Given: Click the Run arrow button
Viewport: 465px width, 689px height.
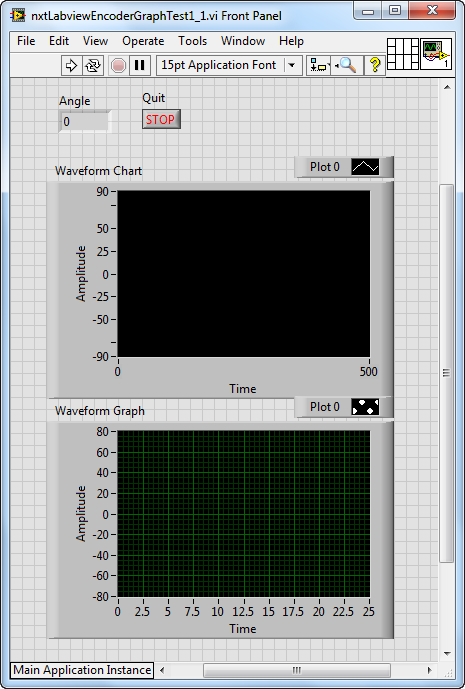Looking at the screenshot, I should pyautogui.click(x=71, y=65).
